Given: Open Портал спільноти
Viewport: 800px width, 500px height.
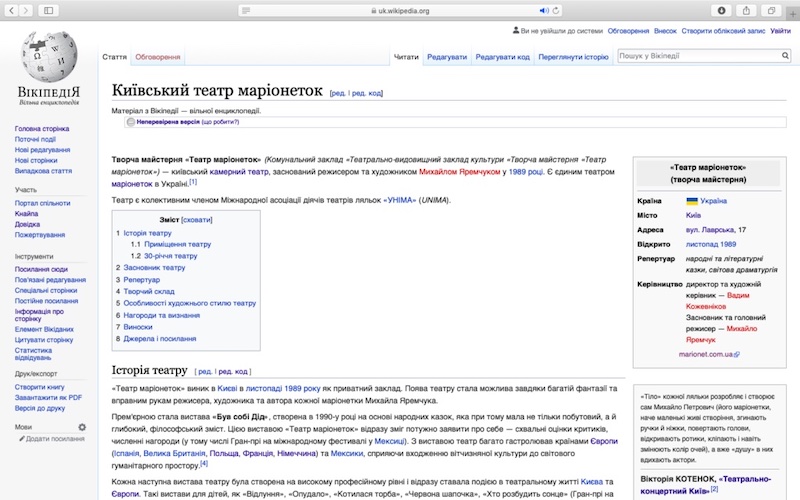Looking at the screenshot, I should point(42,203).
